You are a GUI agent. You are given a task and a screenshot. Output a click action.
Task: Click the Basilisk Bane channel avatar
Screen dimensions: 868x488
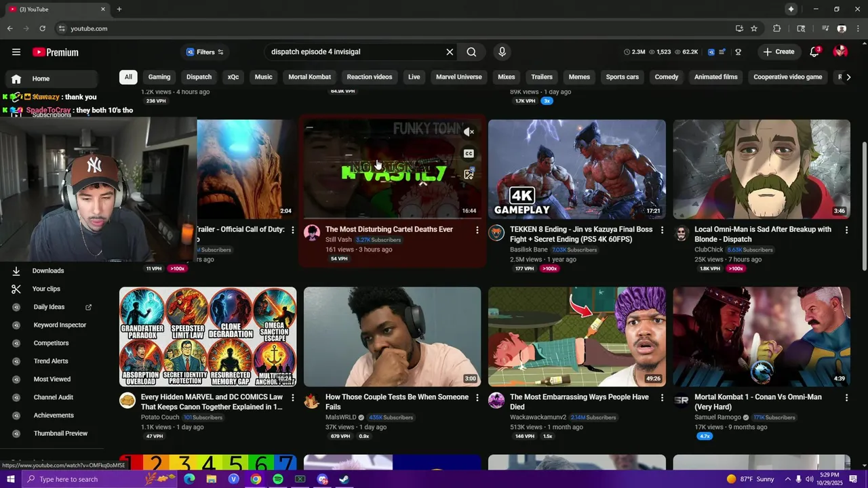[496, 233]
